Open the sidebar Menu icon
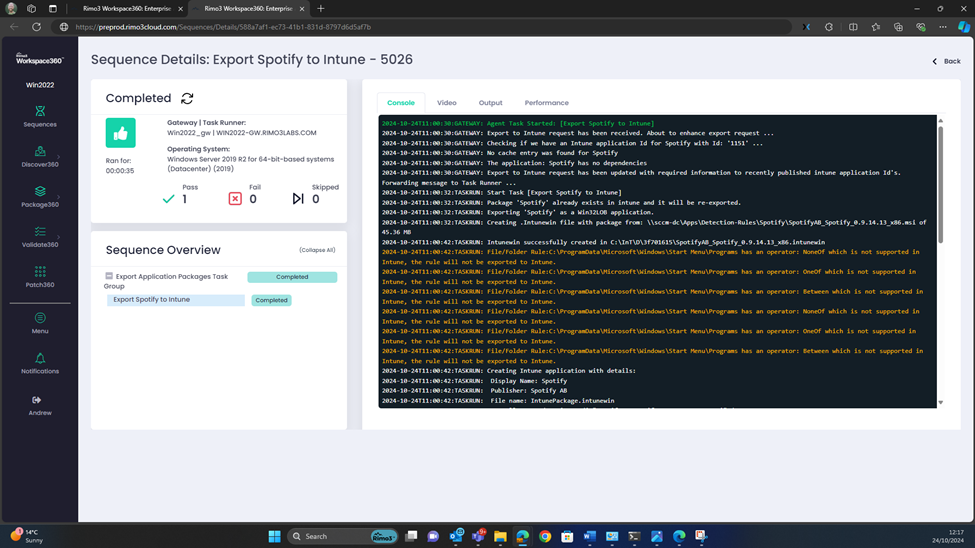The height and width of the screenshot is (548, 975). 40,319
